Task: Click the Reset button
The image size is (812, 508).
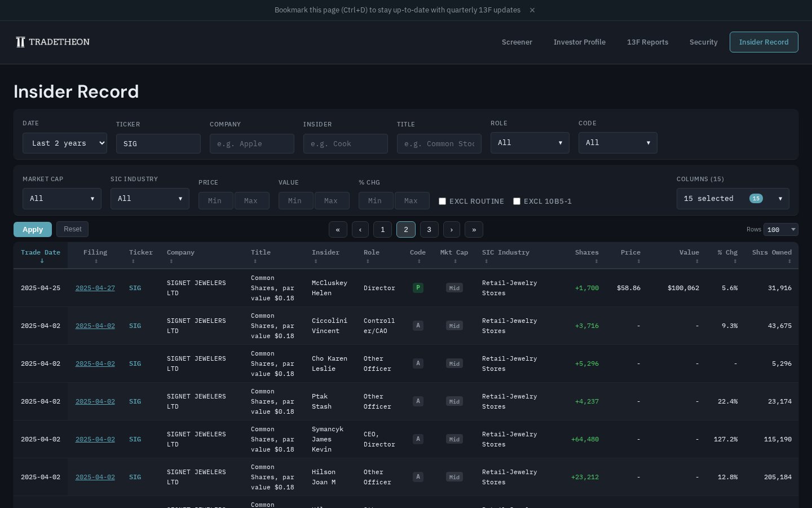Action: click(72, 229)
